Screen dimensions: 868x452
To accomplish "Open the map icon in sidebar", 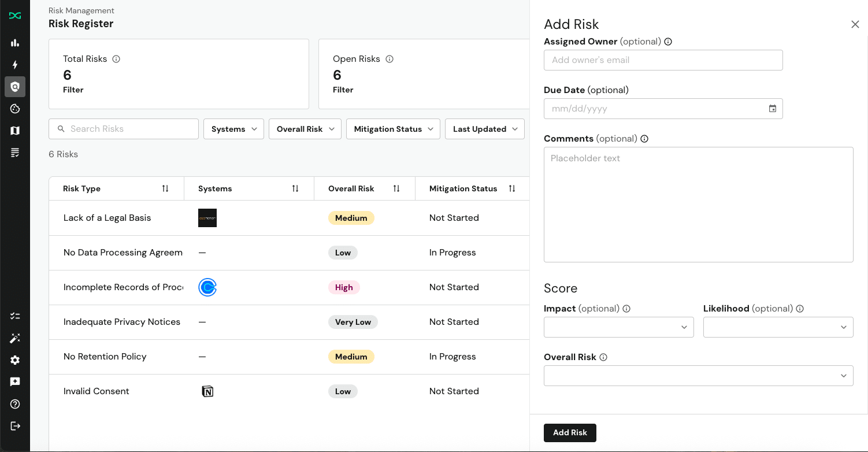I will pyautogui.click(x=15, y=131).
